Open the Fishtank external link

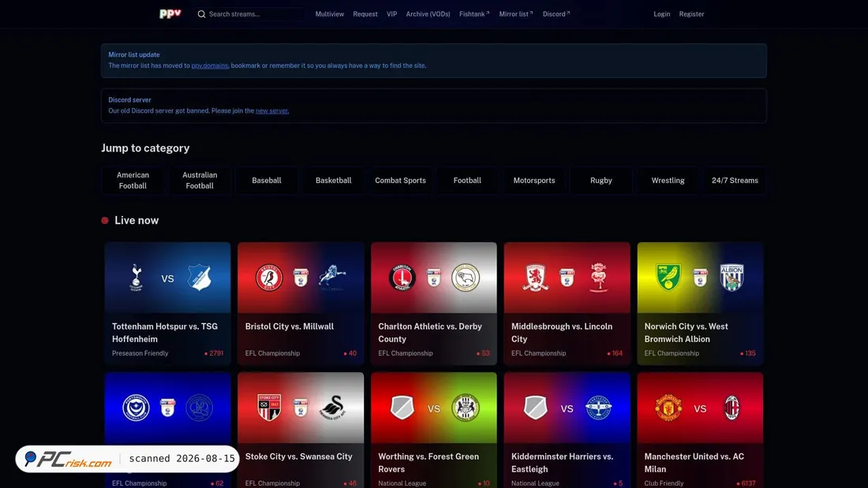pyautogui.click(x=474, y=14)
